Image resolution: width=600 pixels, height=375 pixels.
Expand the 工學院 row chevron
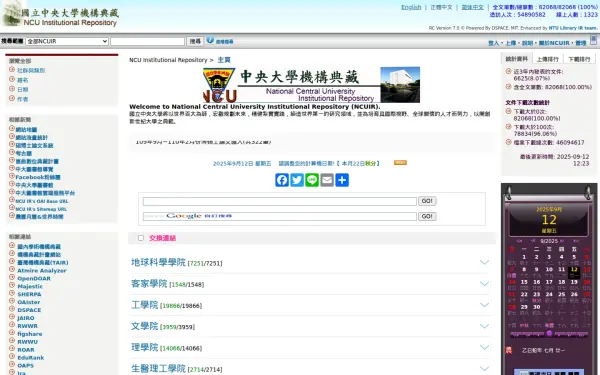[484, 305]
